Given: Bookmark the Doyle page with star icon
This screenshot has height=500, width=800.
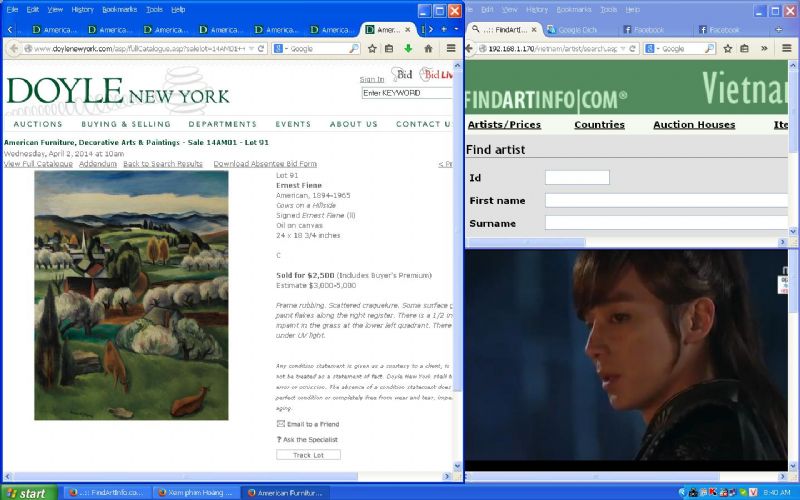Looking at the screenshot, I should pyautogui.click(x=372, y=48).
